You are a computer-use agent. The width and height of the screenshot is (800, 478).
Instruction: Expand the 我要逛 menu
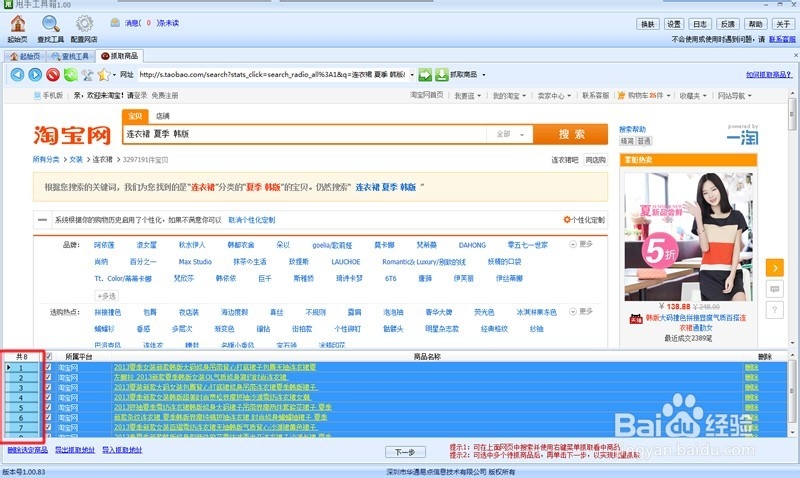468,95
